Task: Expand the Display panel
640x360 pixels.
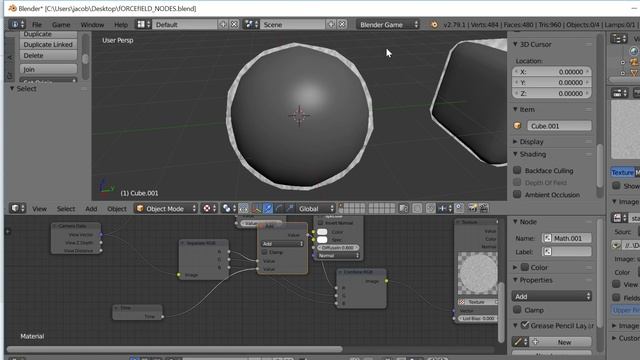Action: (x=516, y=142)
